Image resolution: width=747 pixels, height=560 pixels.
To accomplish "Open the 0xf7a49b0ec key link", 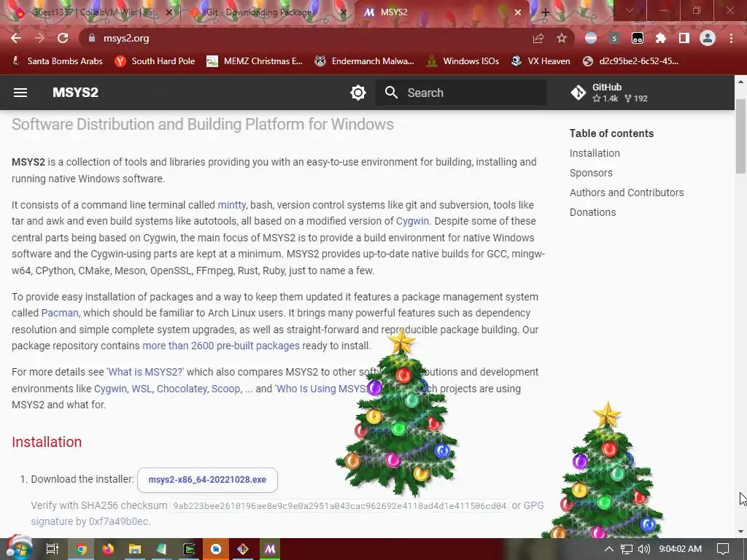I will pos(119,522).
